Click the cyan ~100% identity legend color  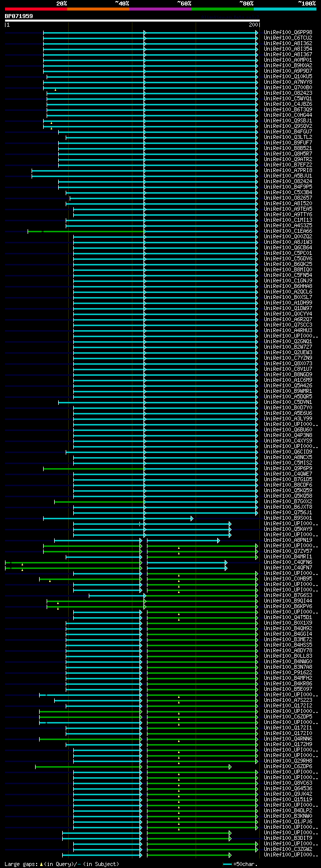click(285, 9)
